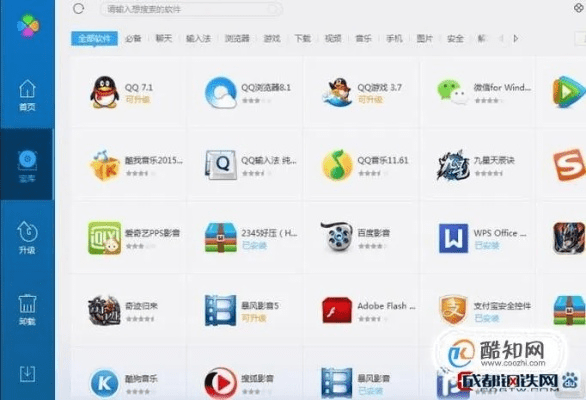
Task: Click the 暴风影音5 film strip icon
Action: [x=220, y=310]
